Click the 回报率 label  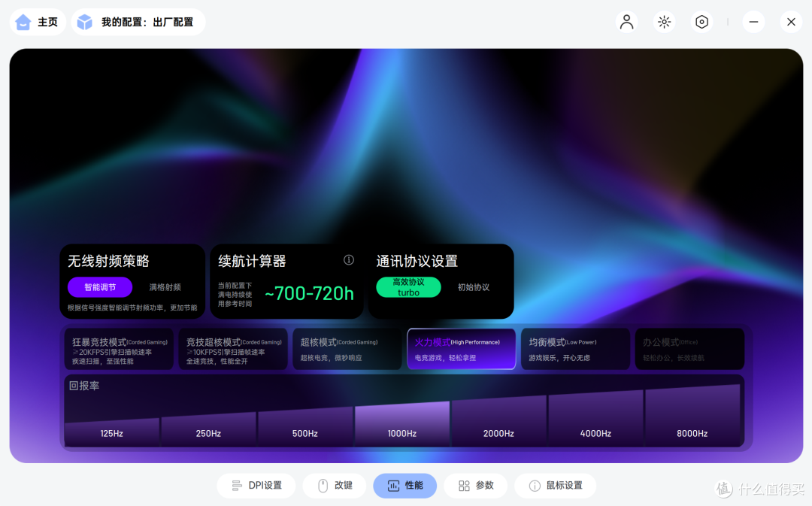84,386
